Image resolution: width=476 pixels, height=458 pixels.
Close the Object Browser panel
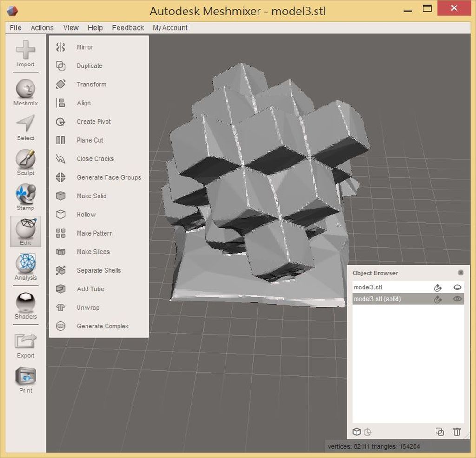[461, 273]
